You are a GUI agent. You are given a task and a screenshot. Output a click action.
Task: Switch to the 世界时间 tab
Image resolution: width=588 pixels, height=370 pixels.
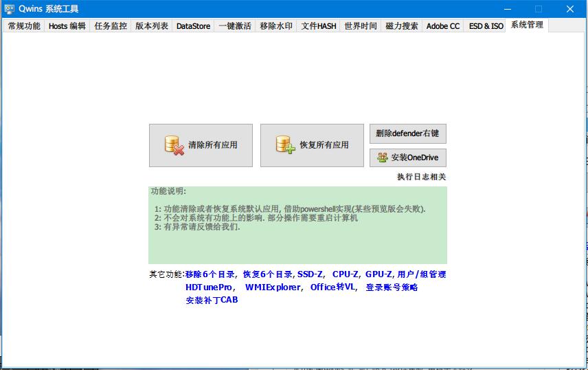click(361, 26)
